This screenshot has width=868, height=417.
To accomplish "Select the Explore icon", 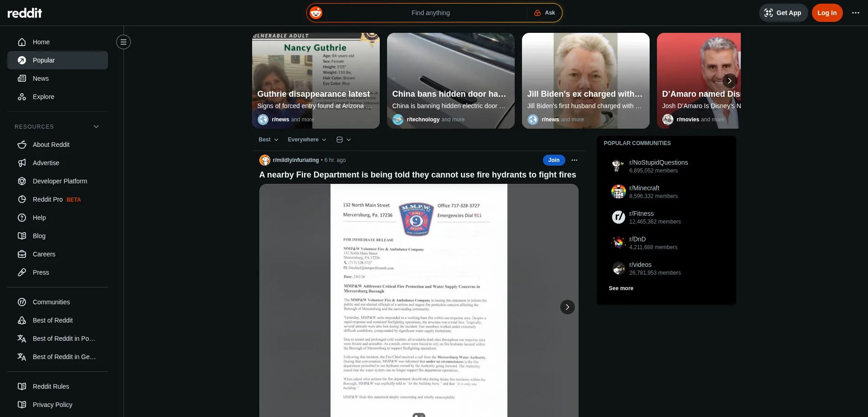I will pos(21,97).
